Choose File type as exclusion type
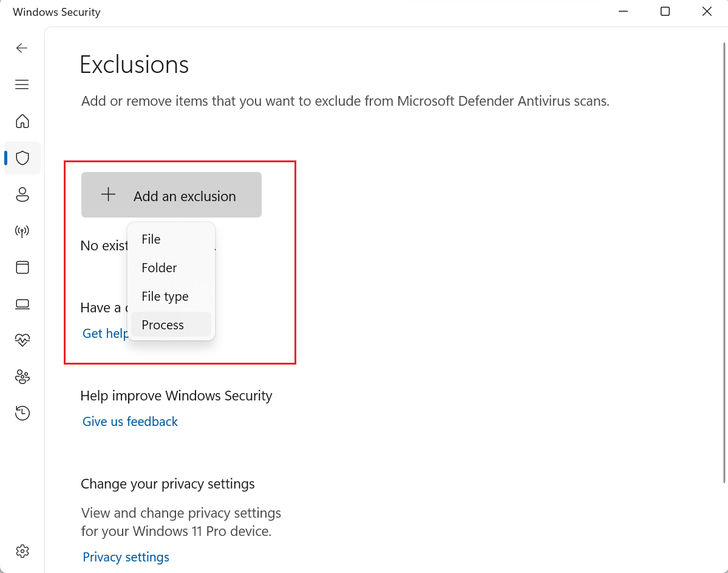Screen dimensions: 728x573 pyautogui.click(x=165, y=296)
